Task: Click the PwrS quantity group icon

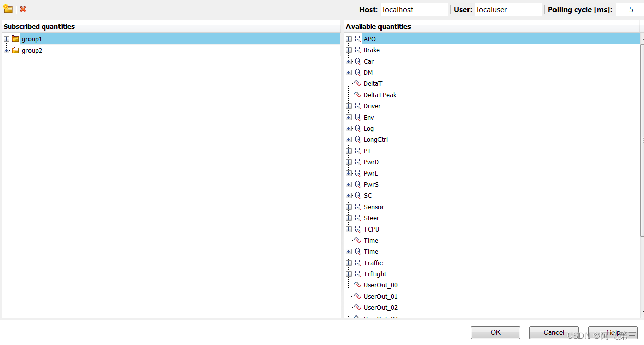Action: click(358, 185)
